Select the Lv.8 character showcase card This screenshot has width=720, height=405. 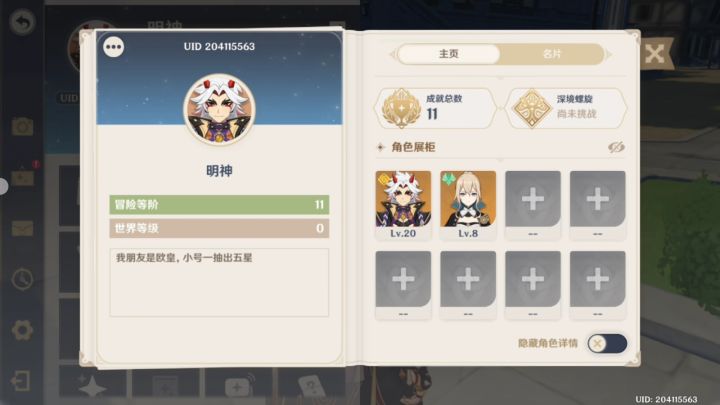pos(468,205)
